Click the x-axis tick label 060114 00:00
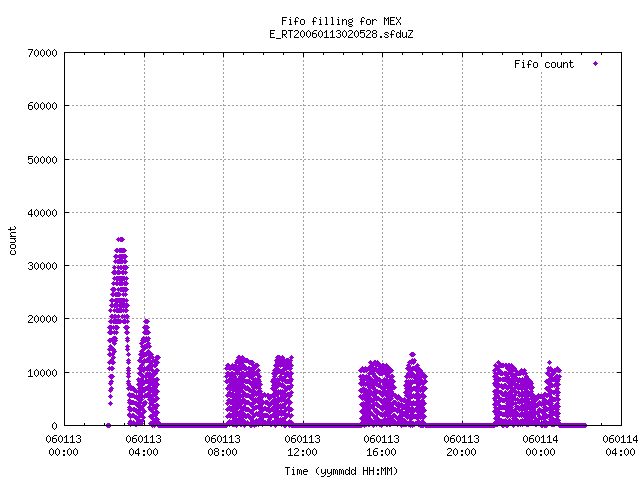 pos(540,446)
